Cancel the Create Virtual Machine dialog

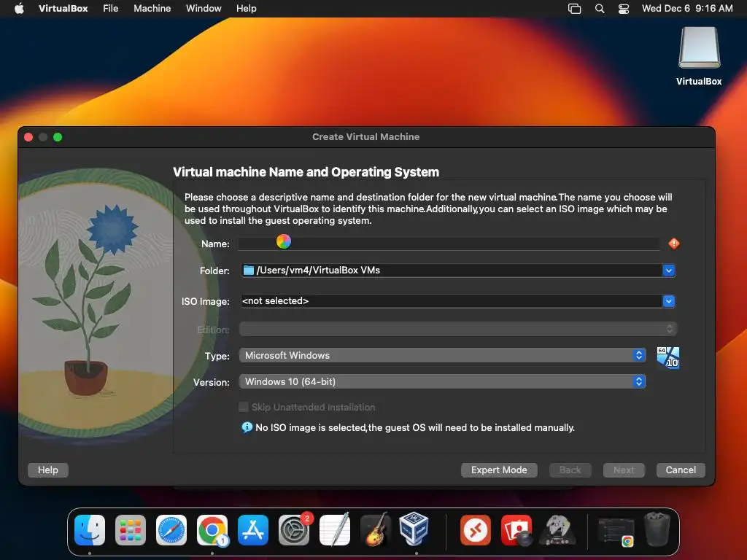[681, 470]
